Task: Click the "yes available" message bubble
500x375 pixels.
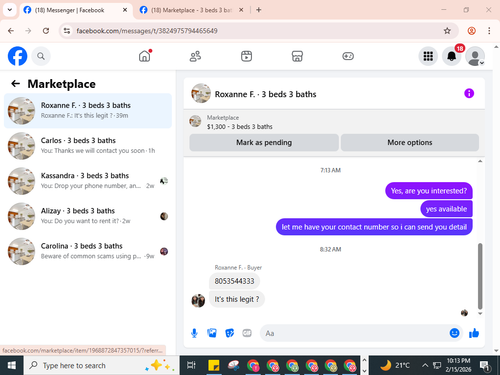Action: click(446, 209)
